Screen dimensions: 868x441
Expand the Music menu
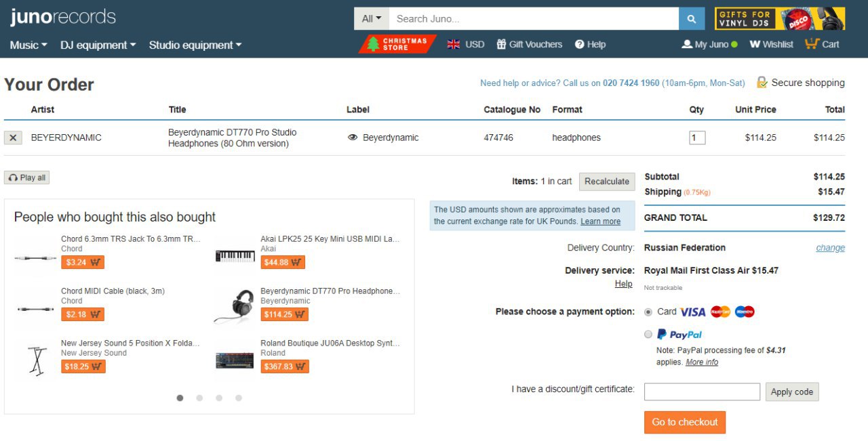pyautogui.click(x=28, y=45)
